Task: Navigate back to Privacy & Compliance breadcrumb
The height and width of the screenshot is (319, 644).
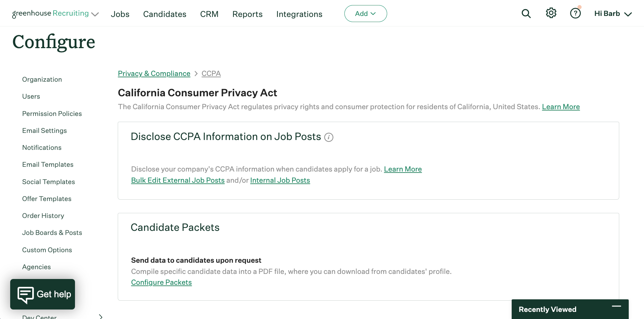Action: tap(154, 74)
